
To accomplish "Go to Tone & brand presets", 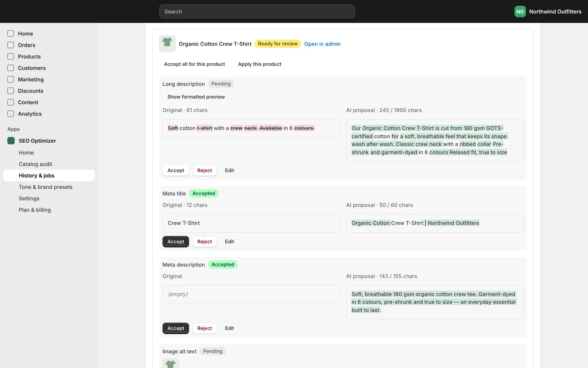I will click(49, 187).
